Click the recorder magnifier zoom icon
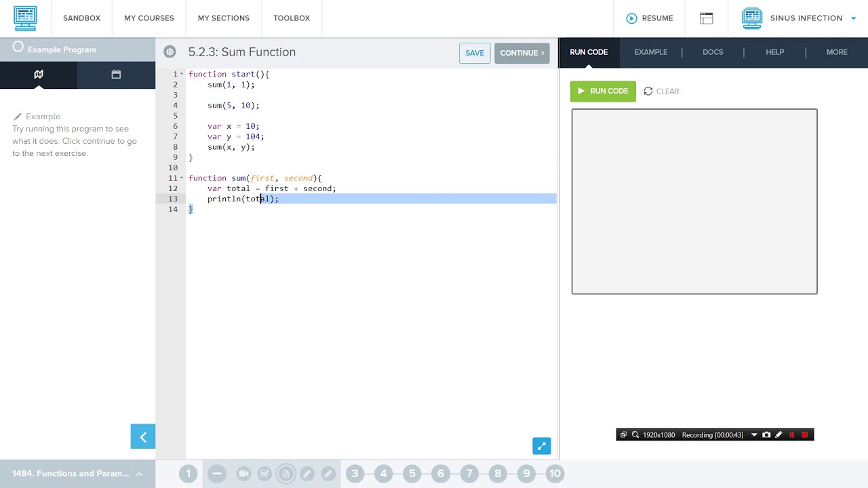This screenshot has width=868, height=488. pyautogui.click(x=635, y=435)
